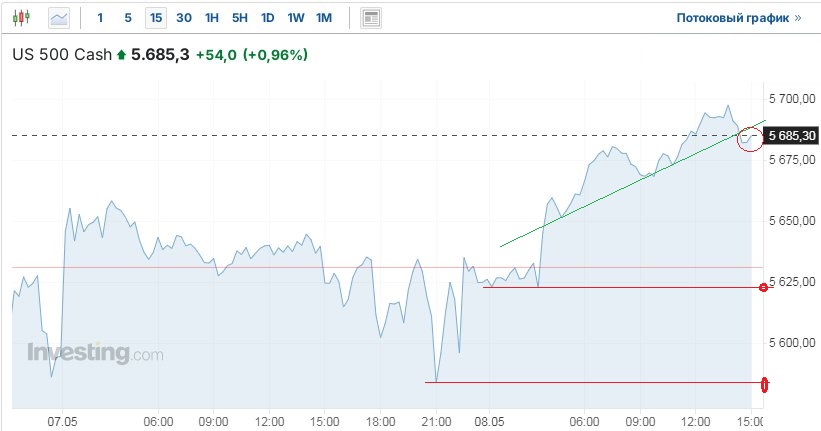The width and height of the screenshot is (821, 431).
Task: Select the 1W timeframe
Action: coord(296,18)
